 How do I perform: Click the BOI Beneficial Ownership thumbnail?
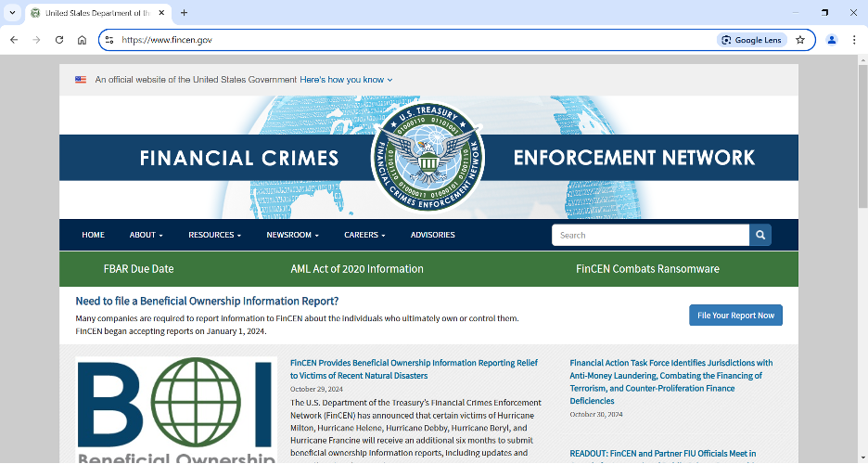point(176,410)
